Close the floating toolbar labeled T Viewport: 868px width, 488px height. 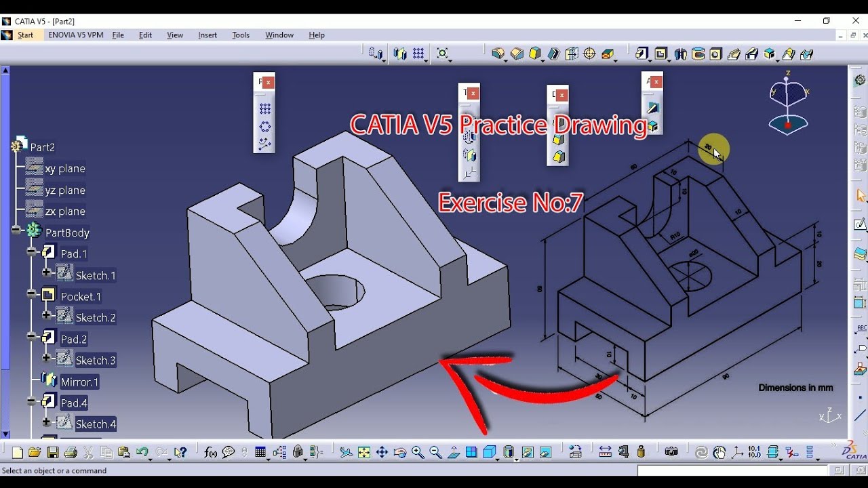pos(473,93)
